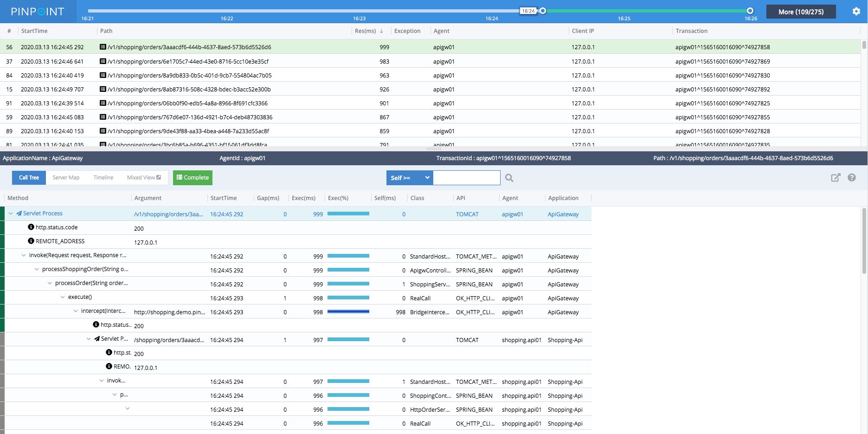Screen dimensions: 868x434
Task: Collapse the invok... node under Shopping-Api
Action: [x=102, y=381]
